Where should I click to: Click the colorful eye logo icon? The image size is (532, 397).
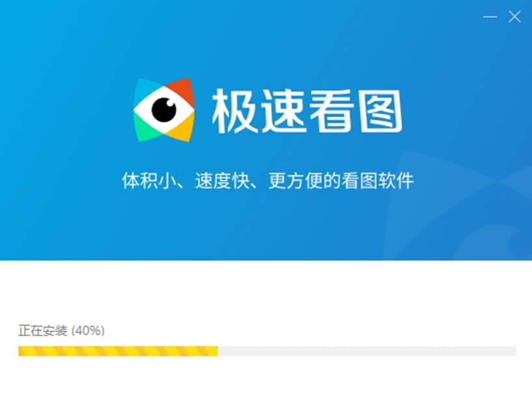pyautogui.click(x=164, y=110)
